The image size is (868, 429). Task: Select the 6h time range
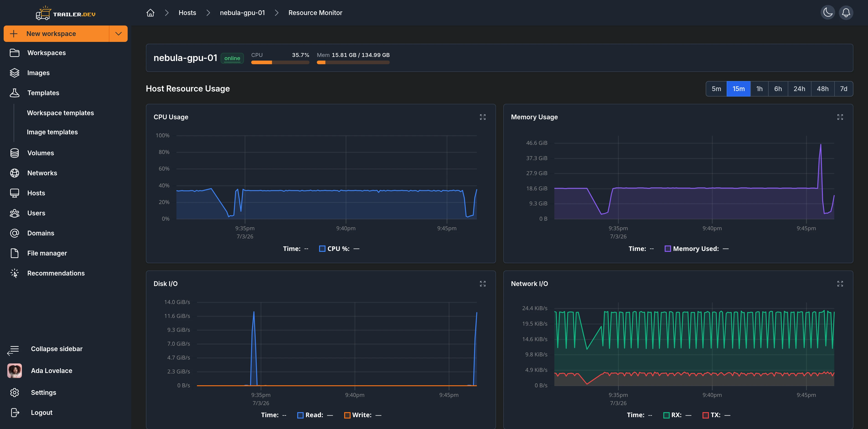click(x=778, y=89)
